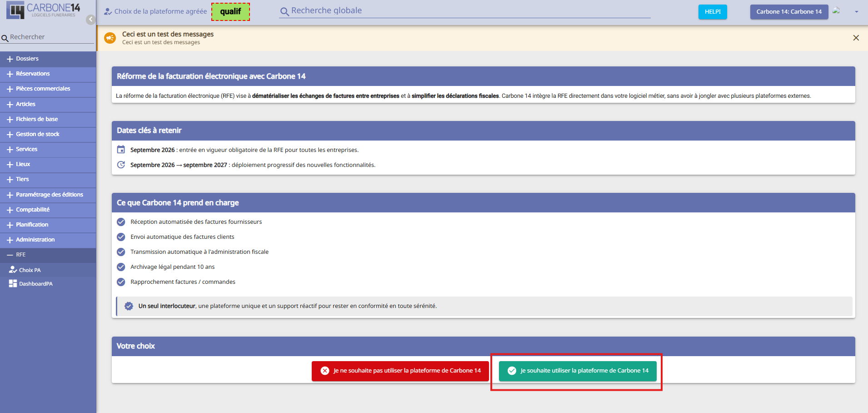868x413 pixels.
Task: Click the HELP! button
Action: pos(713,12)
